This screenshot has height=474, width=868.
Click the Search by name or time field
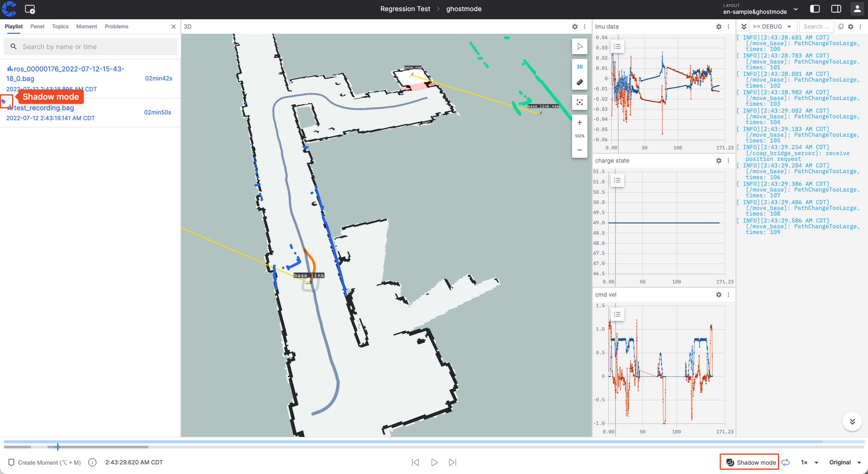point(90,46)
